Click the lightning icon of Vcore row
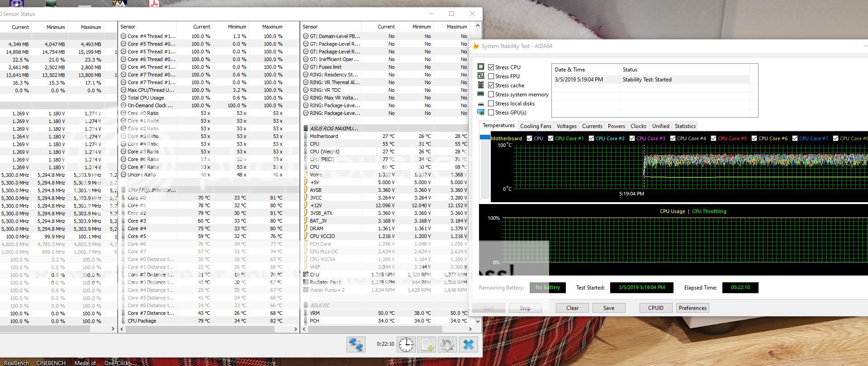This screenshot has height=366, width=868. coord(306,175)
